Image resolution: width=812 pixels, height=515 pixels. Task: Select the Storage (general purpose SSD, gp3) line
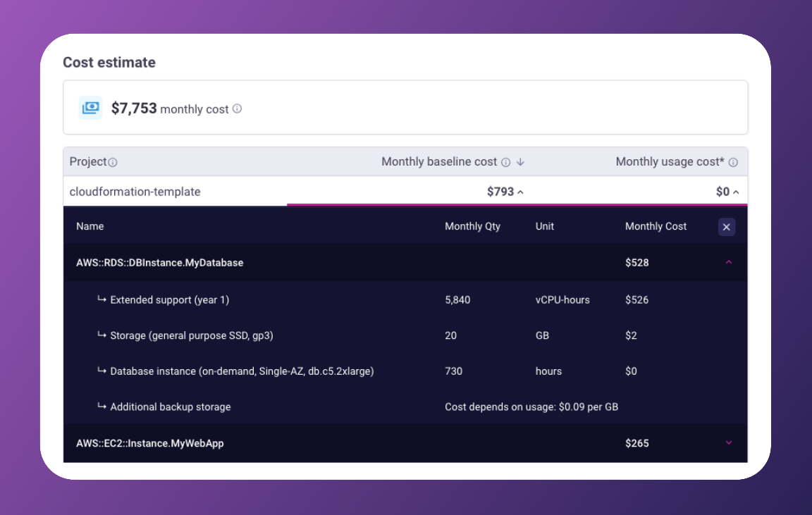point(191,335)
